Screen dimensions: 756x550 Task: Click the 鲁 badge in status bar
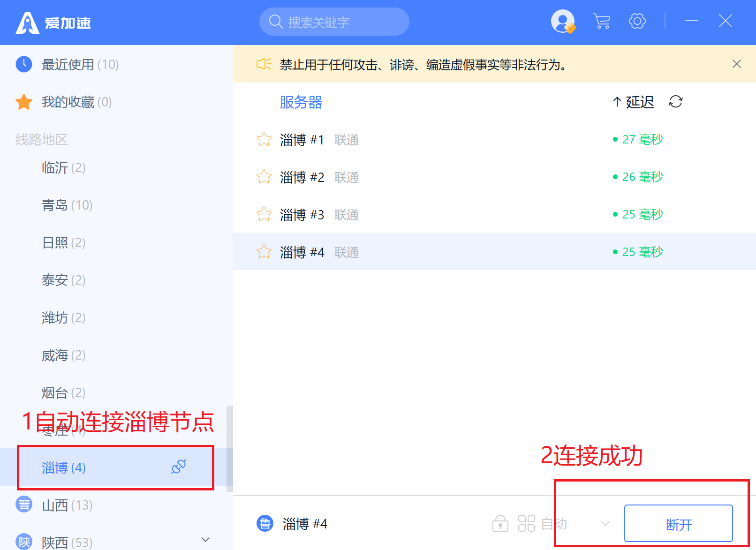265,523
